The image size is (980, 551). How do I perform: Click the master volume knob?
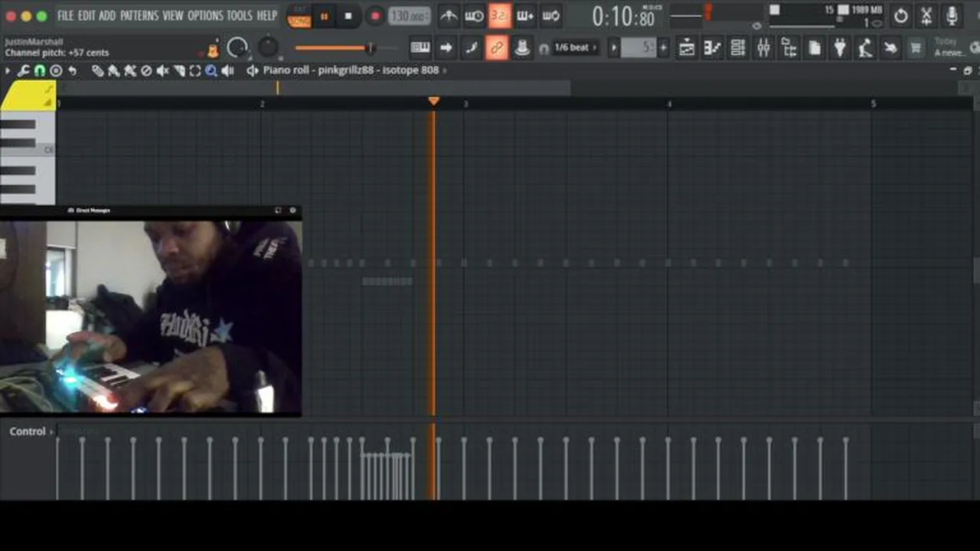click(238, 48)
